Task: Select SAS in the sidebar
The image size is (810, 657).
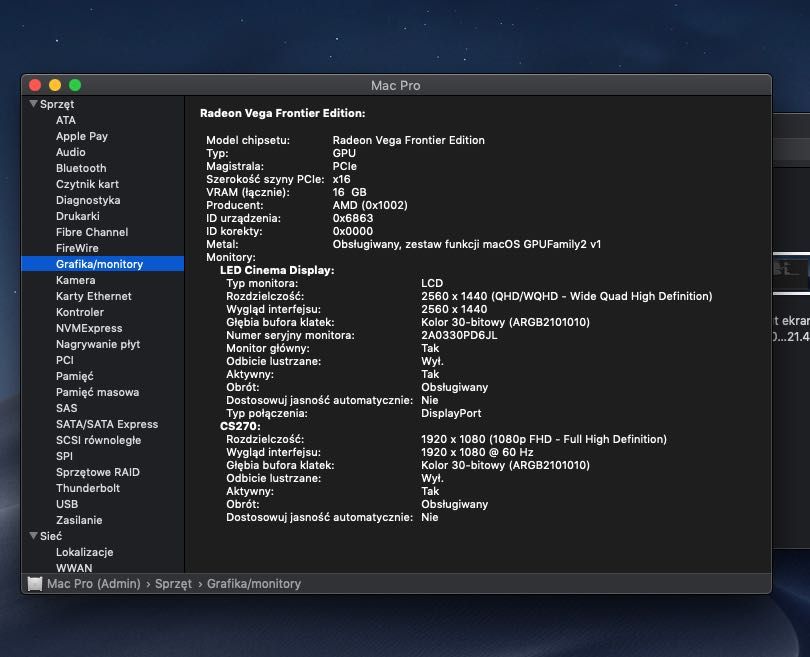Action: [67, 408]
